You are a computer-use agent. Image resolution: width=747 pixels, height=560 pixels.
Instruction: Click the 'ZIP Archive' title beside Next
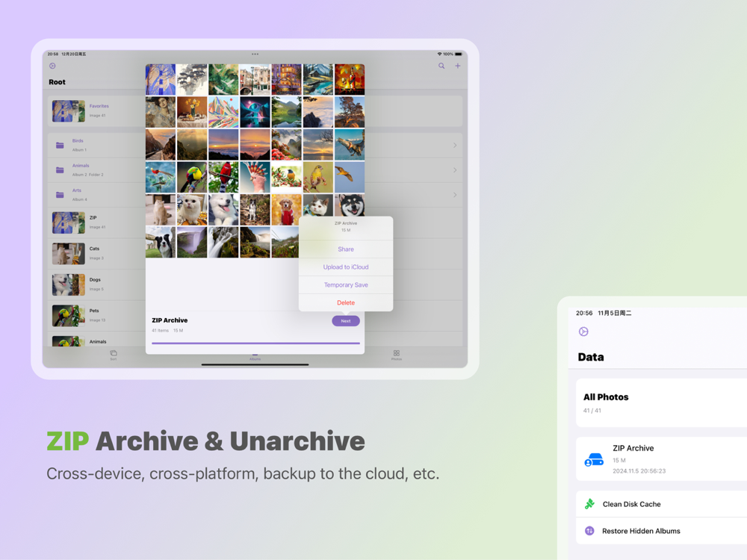pos(170,320)
